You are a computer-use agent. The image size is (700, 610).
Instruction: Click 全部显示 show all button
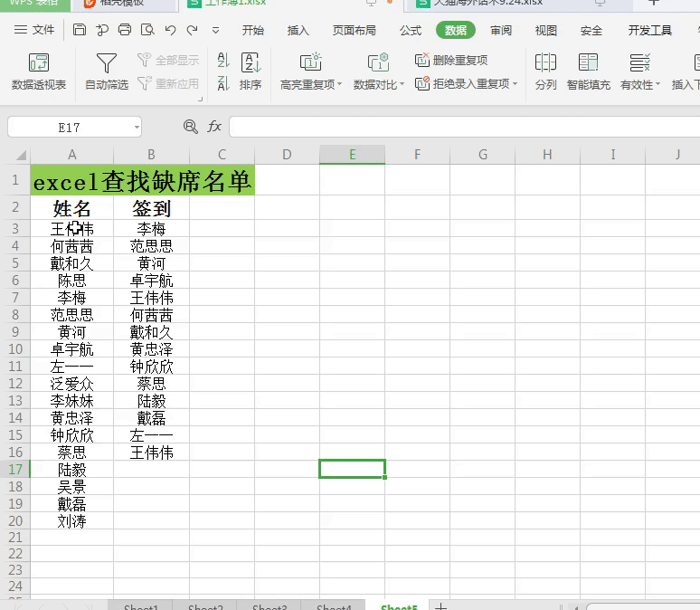[168, 60]
